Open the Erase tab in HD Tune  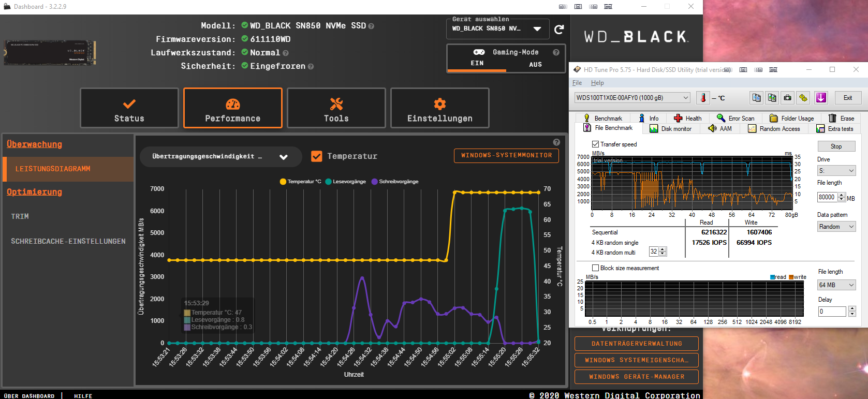tap(842, 118)
